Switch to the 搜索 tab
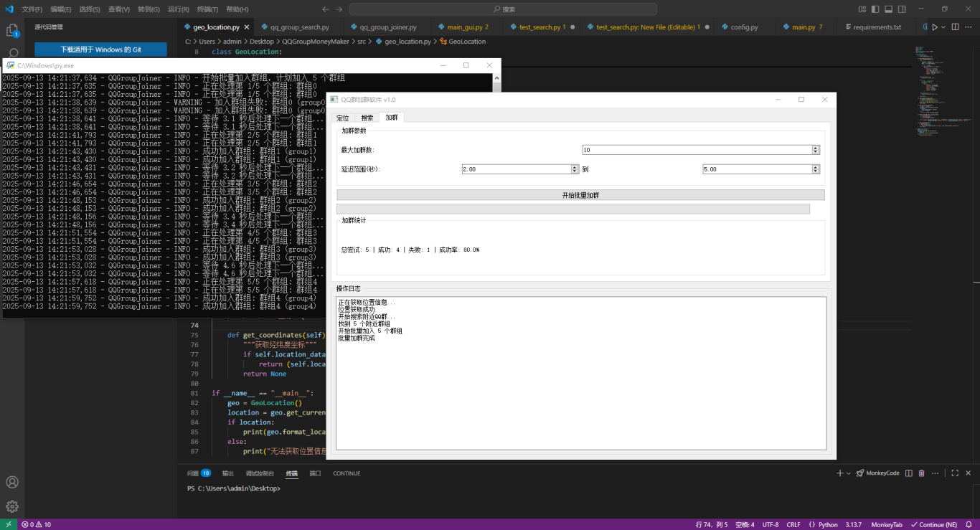This screenshot has height=530, width=980. [367, 118]
